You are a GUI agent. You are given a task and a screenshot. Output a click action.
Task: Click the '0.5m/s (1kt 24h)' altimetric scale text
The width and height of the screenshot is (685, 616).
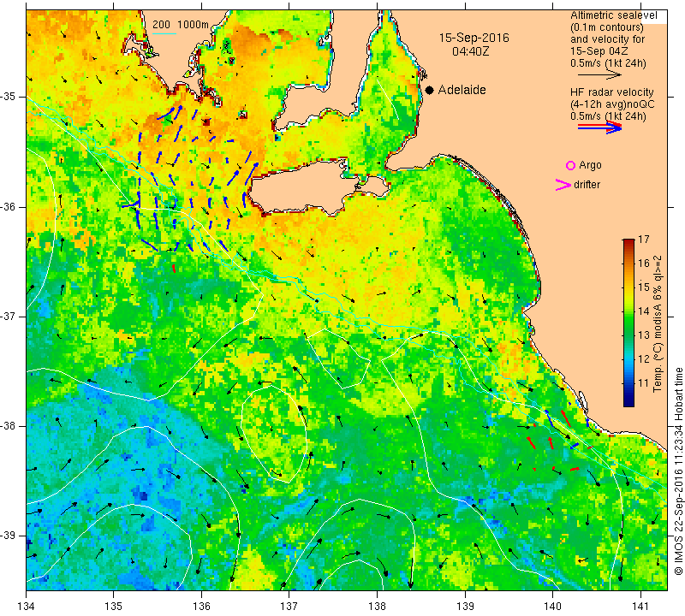[x=608, y=63]
